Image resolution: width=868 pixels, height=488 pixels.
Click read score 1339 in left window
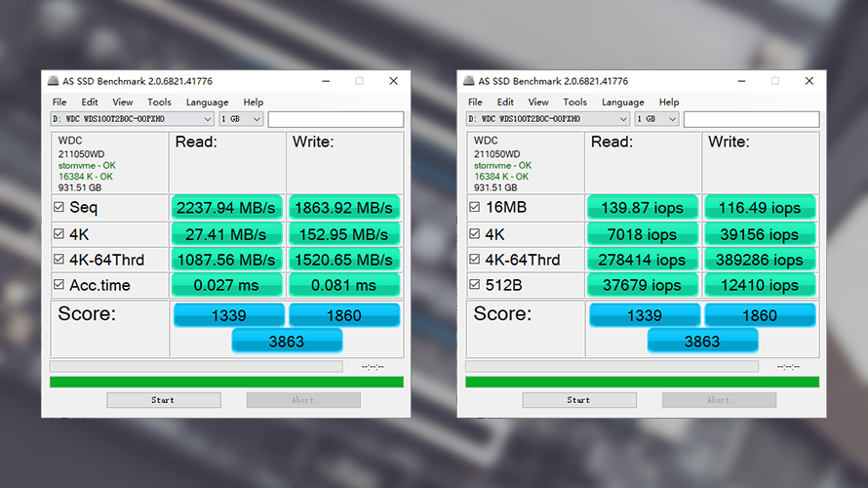coord(228,314)
